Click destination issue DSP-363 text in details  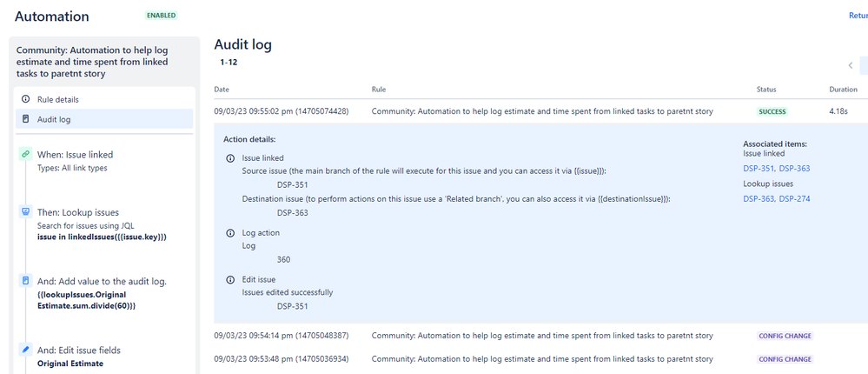pyautogui.click(x=292, y=212)
